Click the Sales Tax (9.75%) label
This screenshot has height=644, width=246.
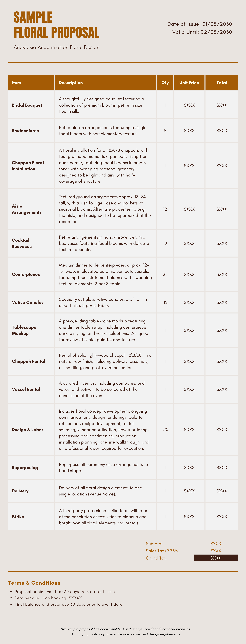[x=162, y=551]
